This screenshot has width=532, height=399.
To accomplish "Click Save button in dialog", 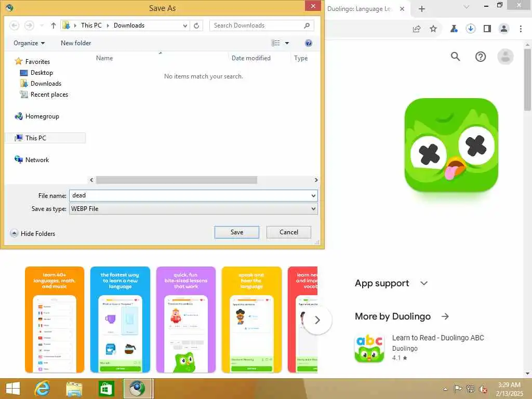I will (x=237, y=232).
